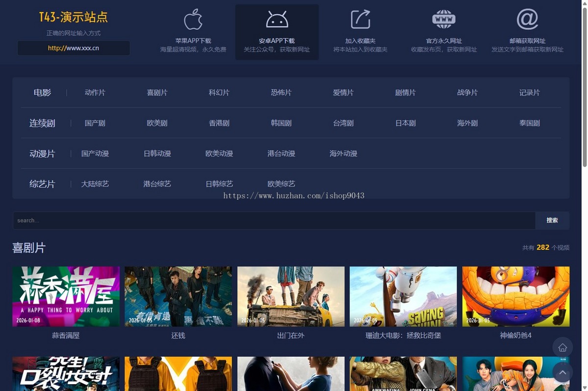The width and height of the screenshot is (588, 391).
Task: Click the 蒜香满屋 title link
Action: tap(66, 336)
